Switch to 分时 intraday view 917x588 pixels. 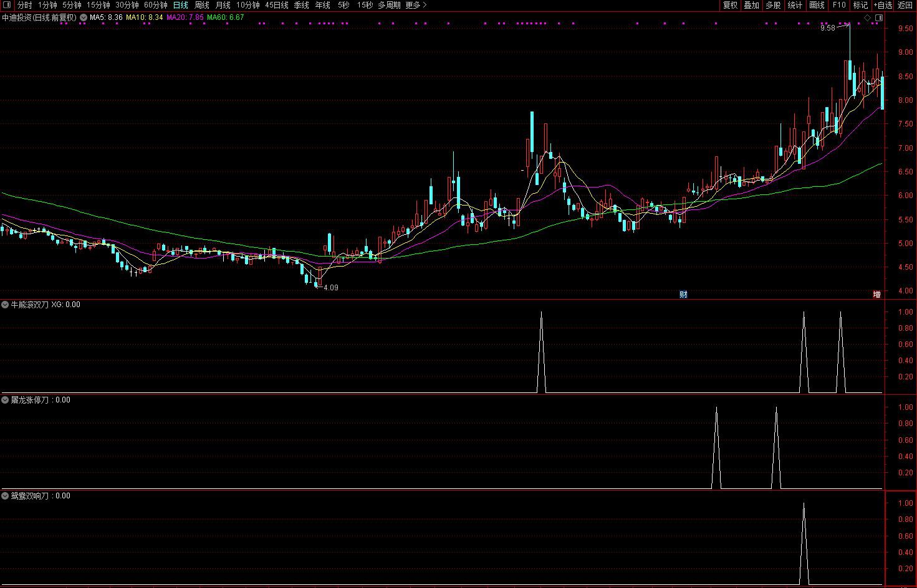coord(24,5)
